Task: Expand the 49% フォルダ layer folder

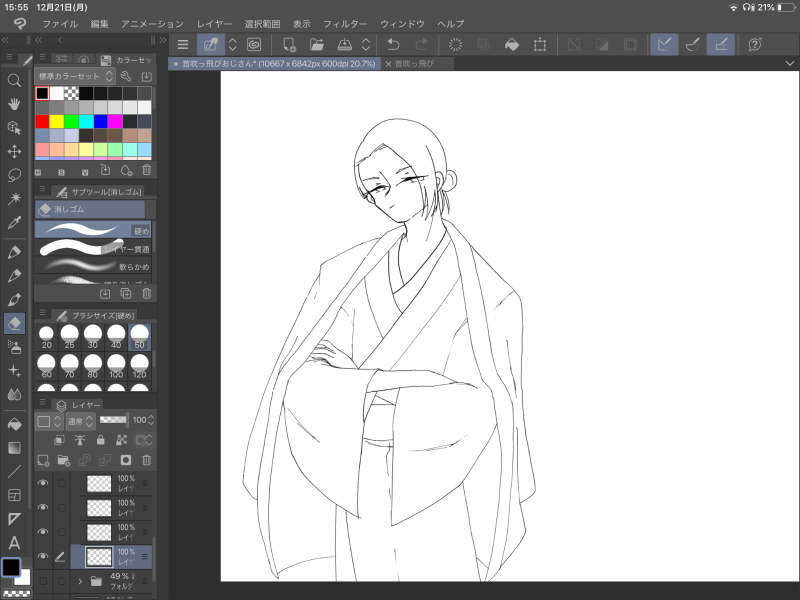Action: coord(80,581)
